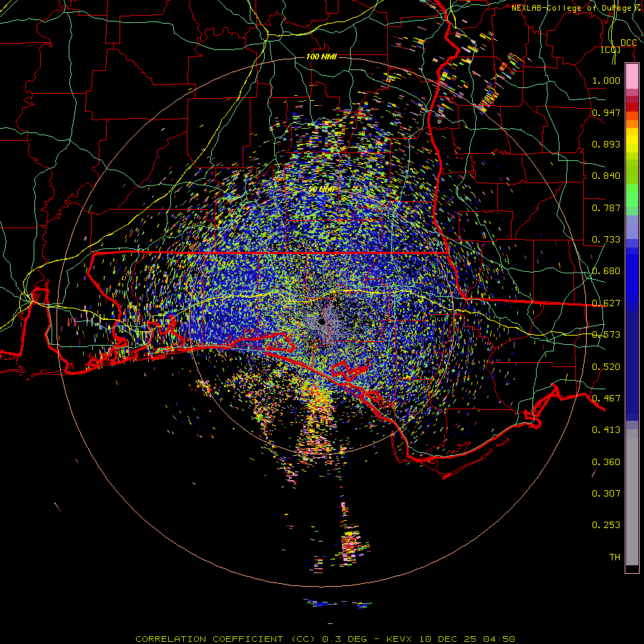Click the 0.627 scale label
Image resolution: width=644 pixels, height=644 pixels.
pos(606,303)
